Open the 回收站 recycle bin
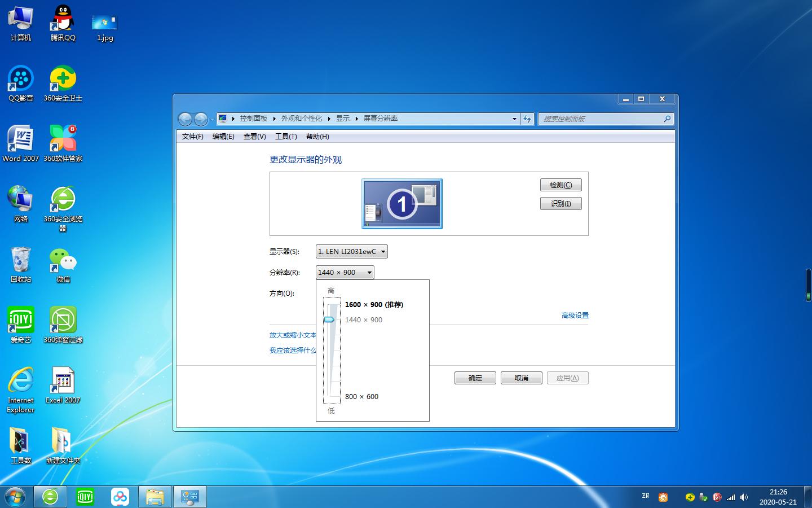This screenshot has height=508, width=812. pos(20,260)
